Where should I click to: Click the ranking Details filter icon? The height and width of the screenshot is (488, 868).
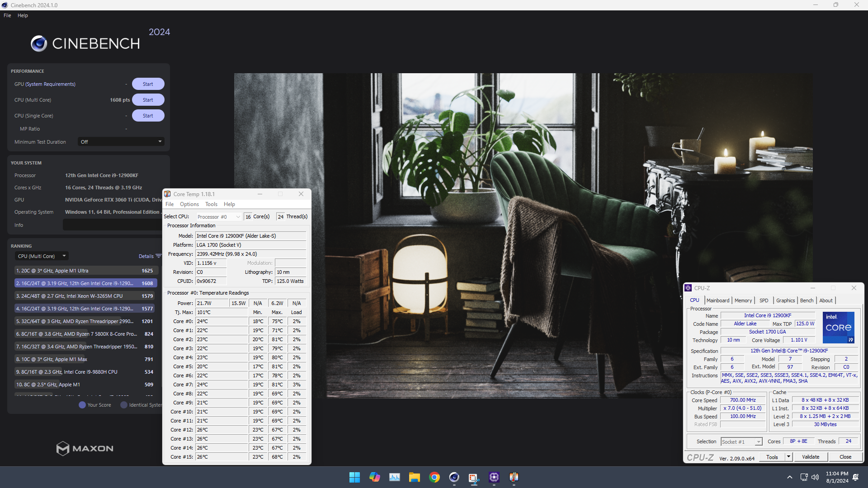tap(158, 256)
